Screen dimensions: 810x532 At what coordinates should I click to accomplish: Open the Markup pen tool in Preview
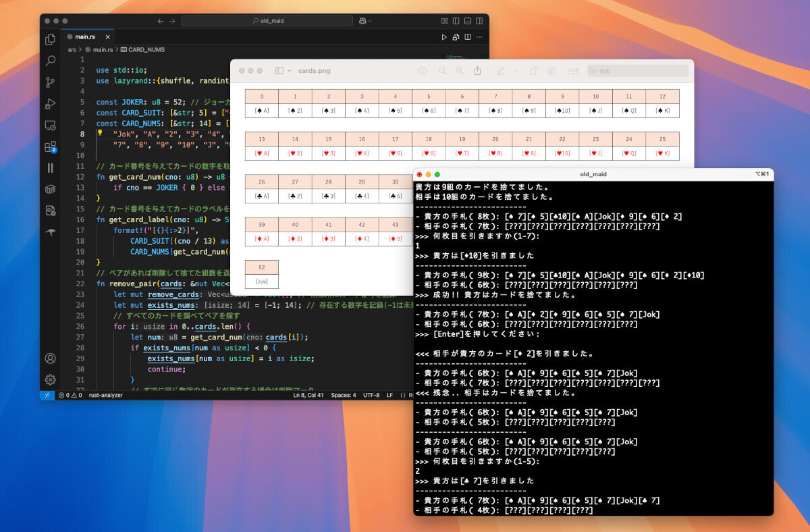[x=501, y=71]
